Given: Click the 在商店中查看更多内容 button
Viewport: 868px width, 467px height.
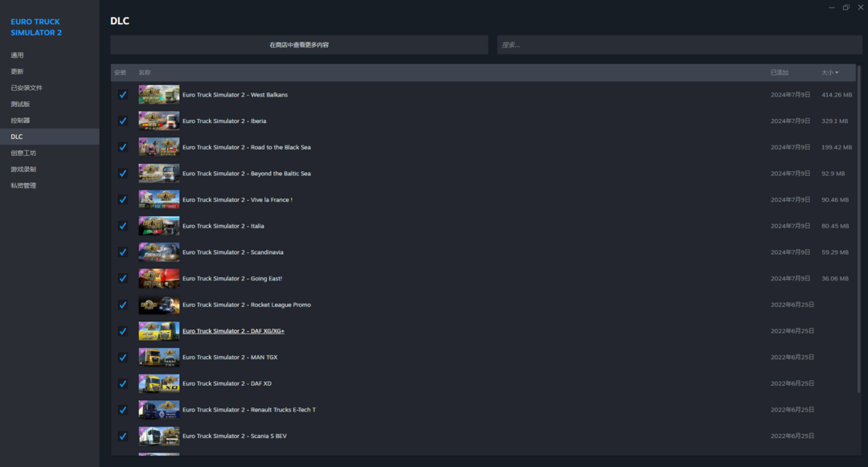Looking at the screenshot, I should pos(299,45).
